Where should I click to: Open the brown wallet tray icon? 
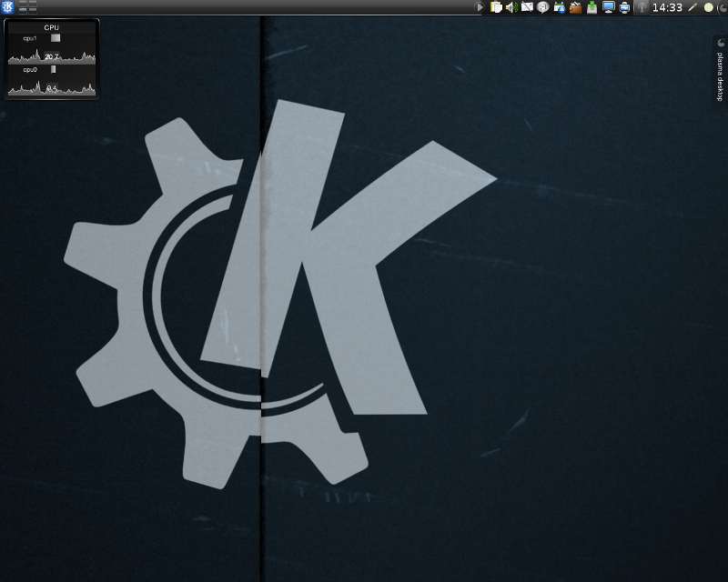tap(575, 7)
